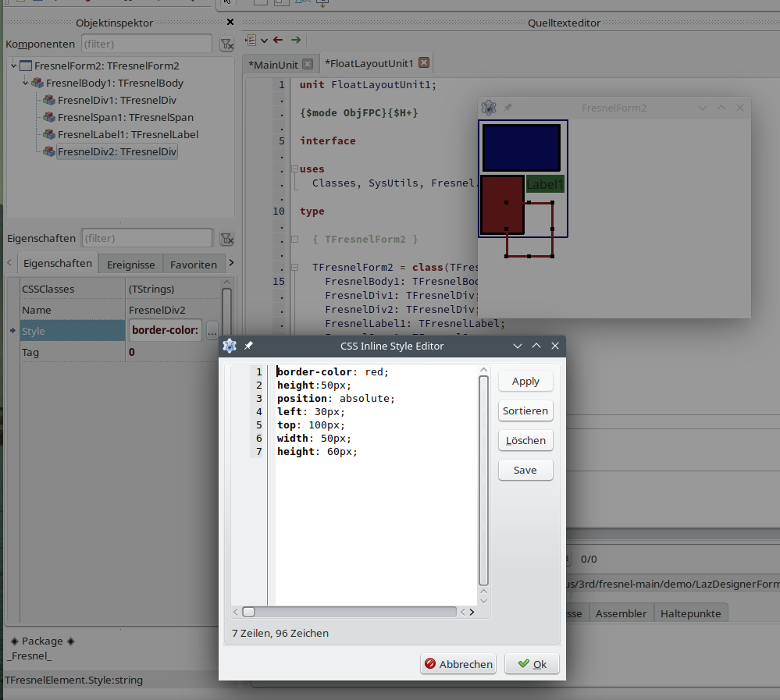Open Style editor via ellipsis button
The height and width of the screenshot is (700, 780).
point(212,331)
